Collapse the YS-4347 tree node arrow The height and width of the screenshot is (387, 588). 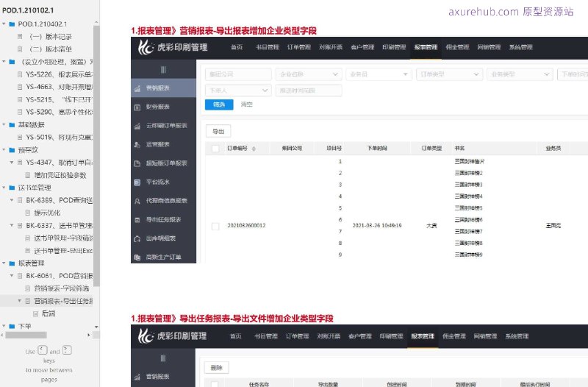coord(12,162)
